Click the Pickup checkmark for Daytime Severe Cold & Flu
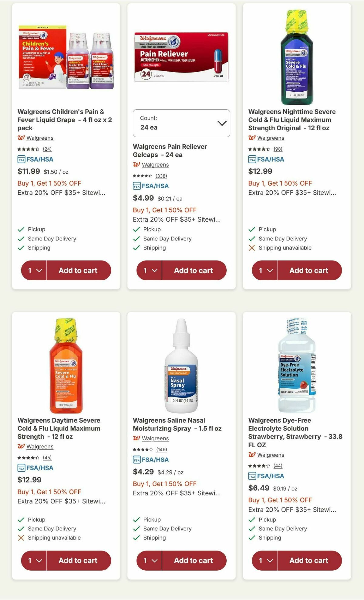This screenshot has width=364, height=600. [x=21, y=520]
